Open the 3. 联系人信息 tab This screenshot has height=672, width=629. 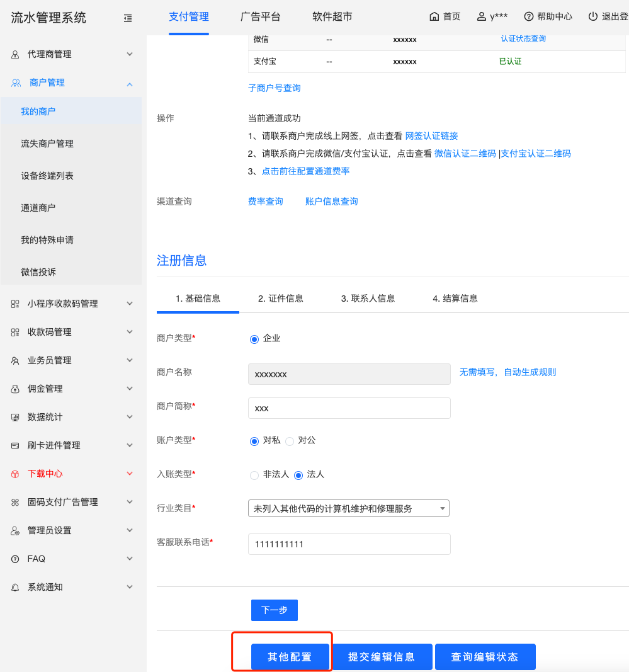(x=368, y=299)
